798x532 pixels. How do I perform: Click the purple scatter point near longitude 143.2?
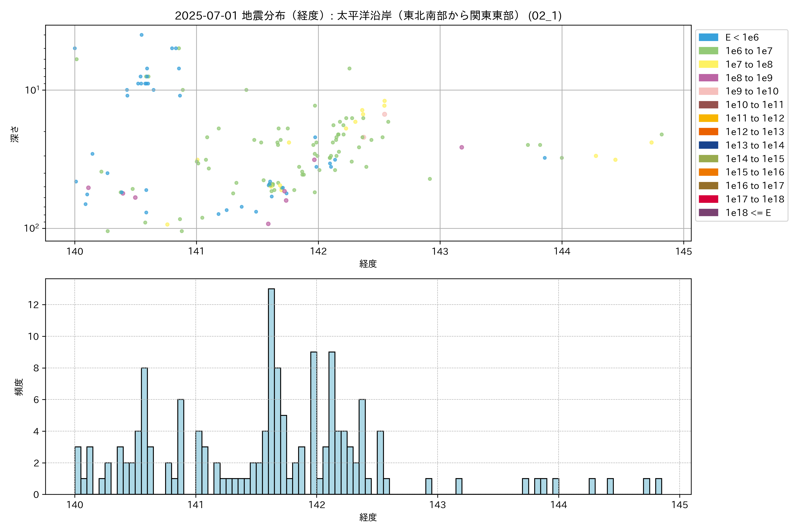[462, 147]
